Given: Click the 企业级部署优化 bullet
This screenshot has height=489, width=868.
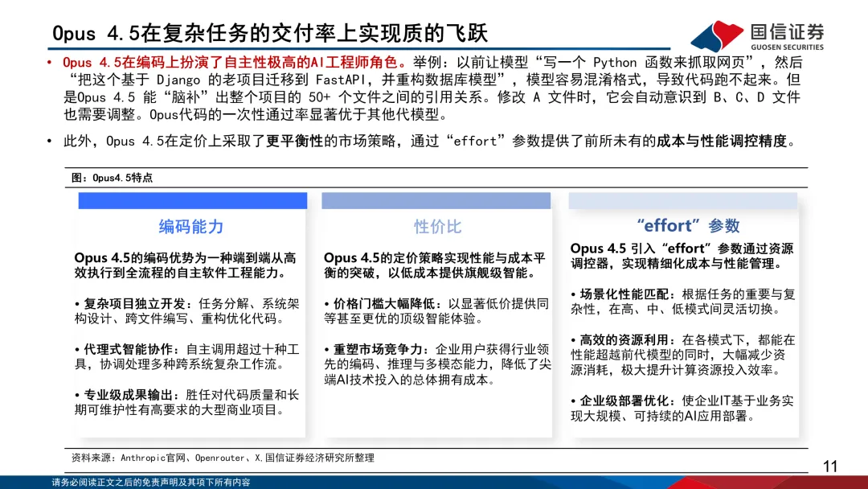Looking at the screenshot, I should click(682, 408).
